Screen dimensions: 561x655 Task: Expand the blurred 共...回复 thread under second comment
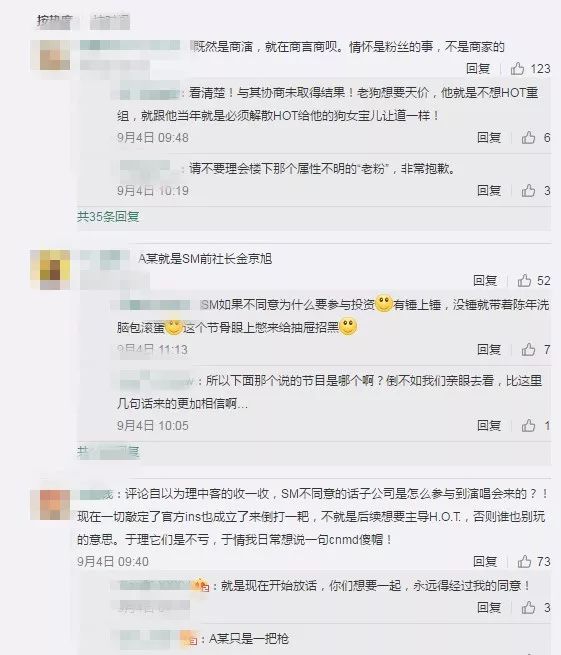tap(108, 452)
